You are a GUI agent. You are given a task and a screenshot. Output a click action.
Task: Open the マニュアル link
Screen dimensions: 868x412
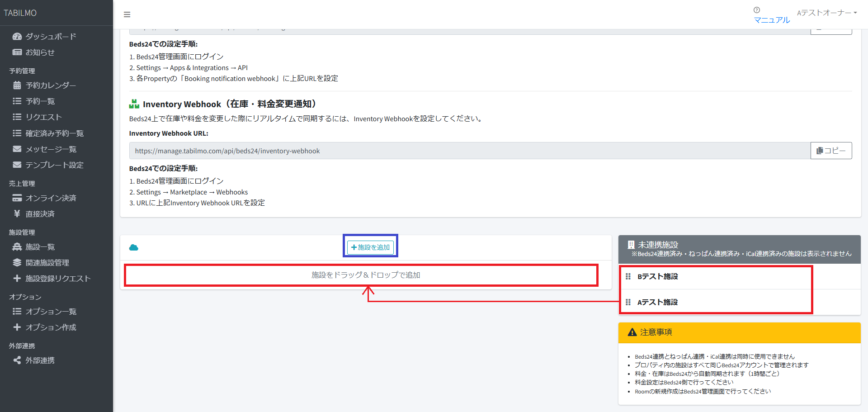[x=772, y=20]
